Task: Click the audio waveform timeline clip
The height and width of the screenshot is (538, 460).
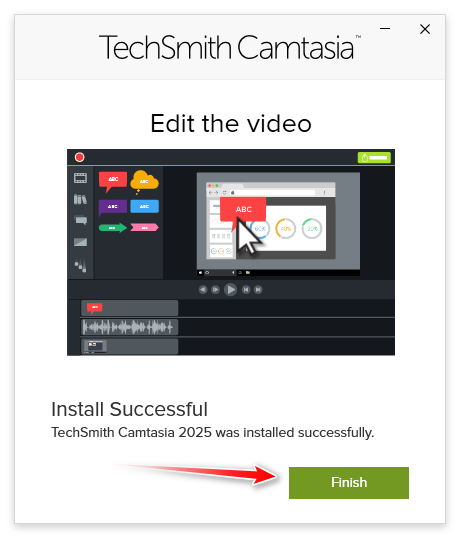Action: point(130,327)
